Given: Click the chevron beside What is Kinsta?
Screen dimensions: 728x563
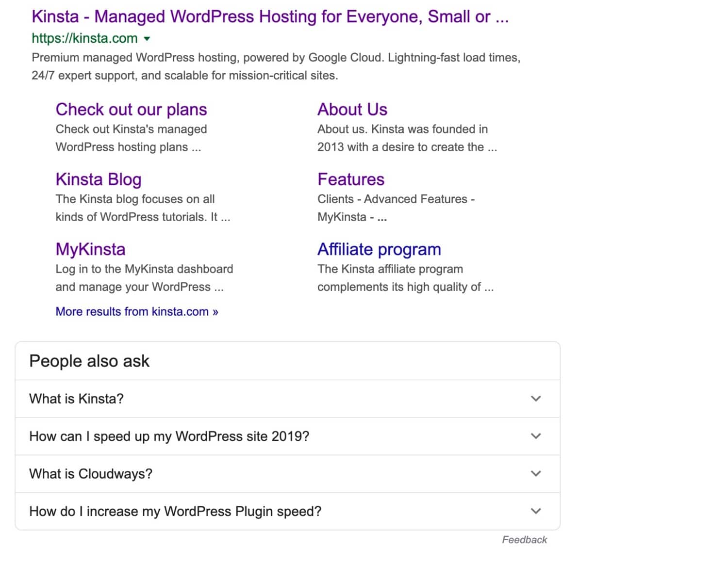Looking at the screenshot, I should [x=536, y=399].
